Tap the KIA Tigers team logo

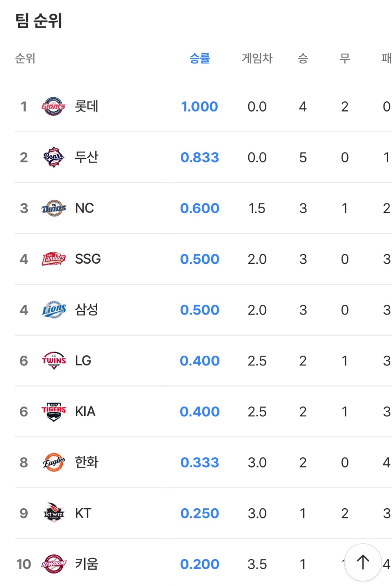coord(53,412)
